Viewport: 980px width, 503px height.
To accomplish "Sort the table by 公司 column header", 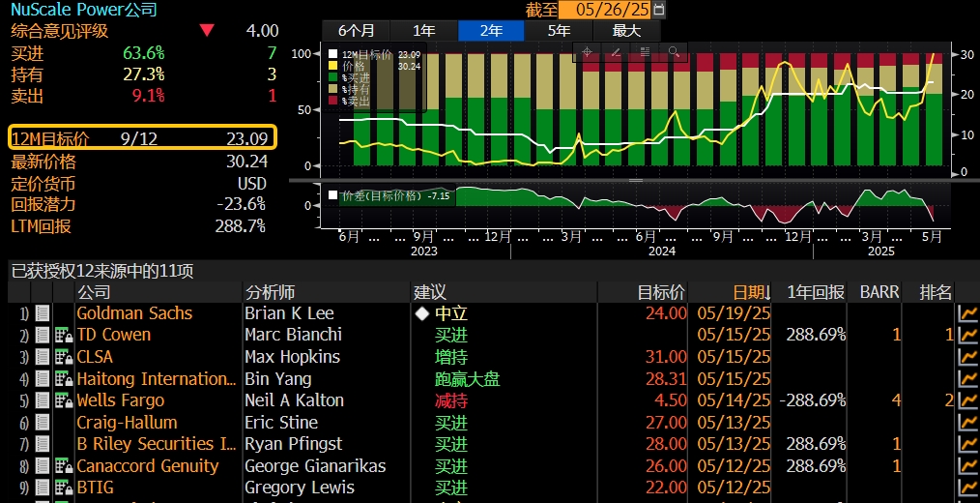I will (x=95, y=292).
